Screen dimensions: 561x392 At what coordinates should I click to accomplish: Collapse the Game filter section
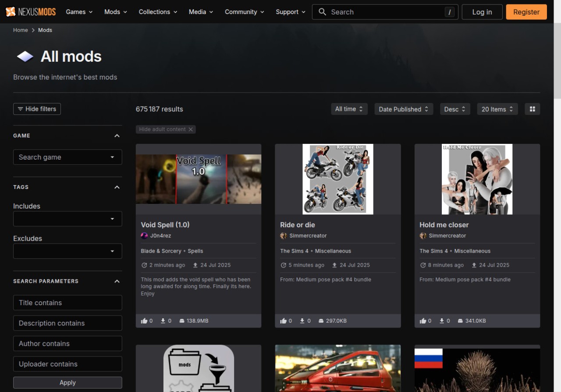(117, 136)
